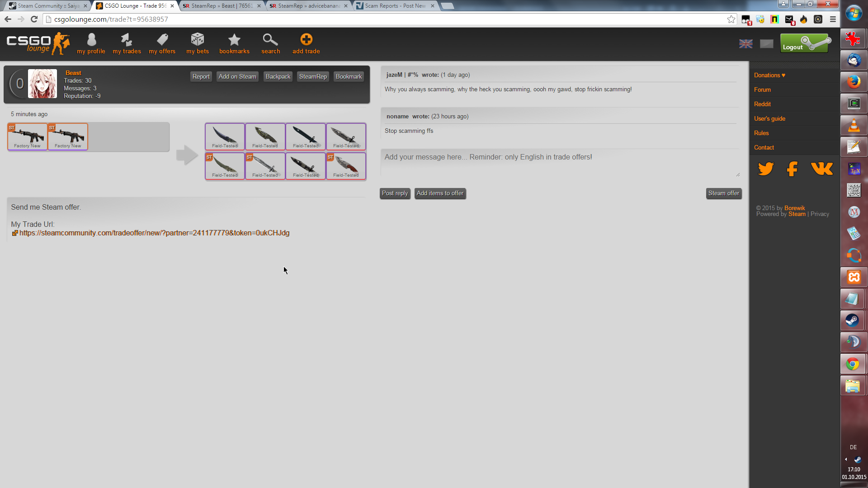Image resolution: width=868 pixels, height=488 pixels.
Task: Open the VK social icon
Action: point(821,169)
